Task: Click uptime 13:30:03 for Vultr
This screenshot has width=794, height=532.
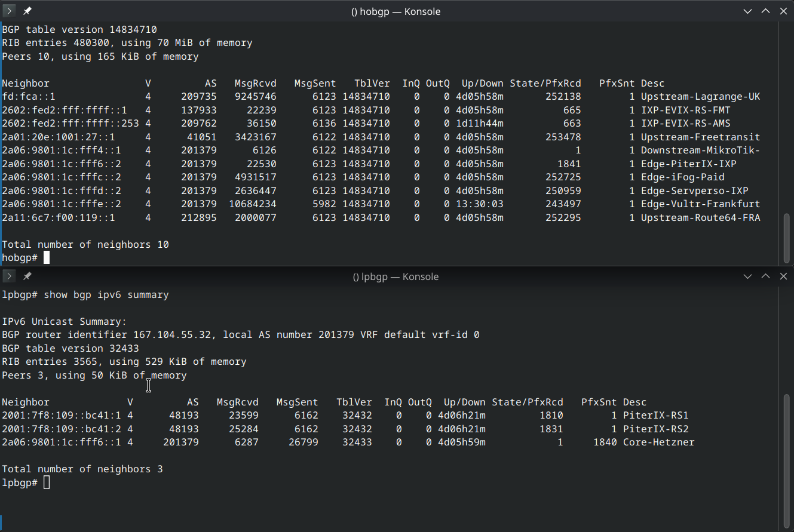Action: tap(480, 204)
